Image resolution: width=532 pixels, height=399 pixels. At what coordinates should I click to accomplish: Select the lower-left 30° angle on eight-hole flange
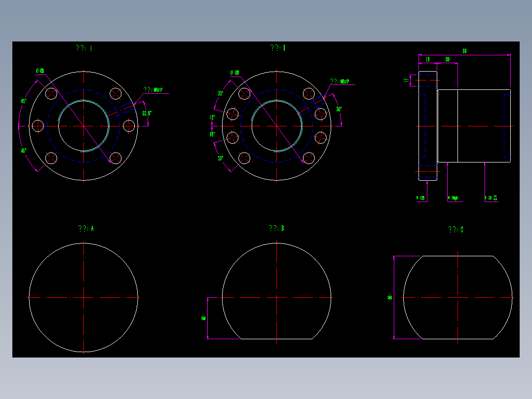pos(221,158)
